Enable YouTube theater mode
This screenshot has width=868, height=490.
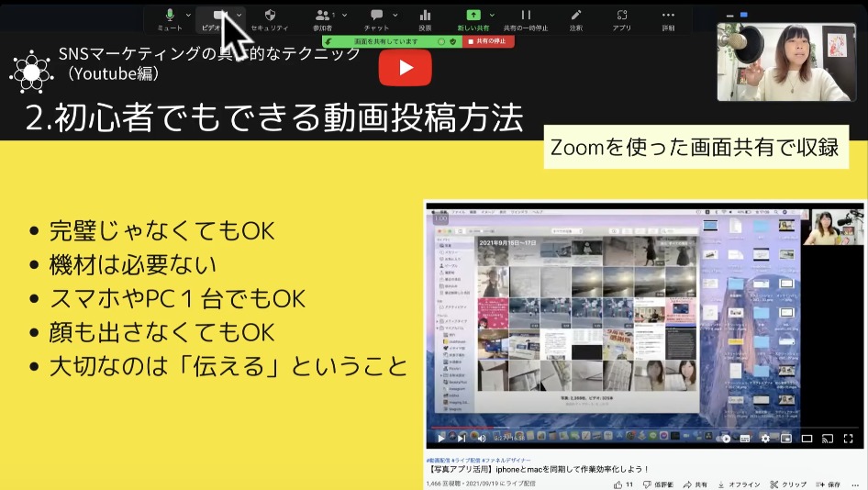807,439
